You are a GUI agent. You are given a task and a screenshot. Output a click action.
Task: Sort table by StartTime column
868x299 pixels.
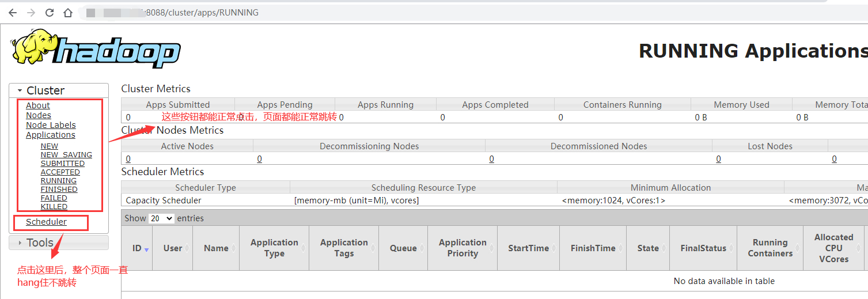tap(528, 248)
